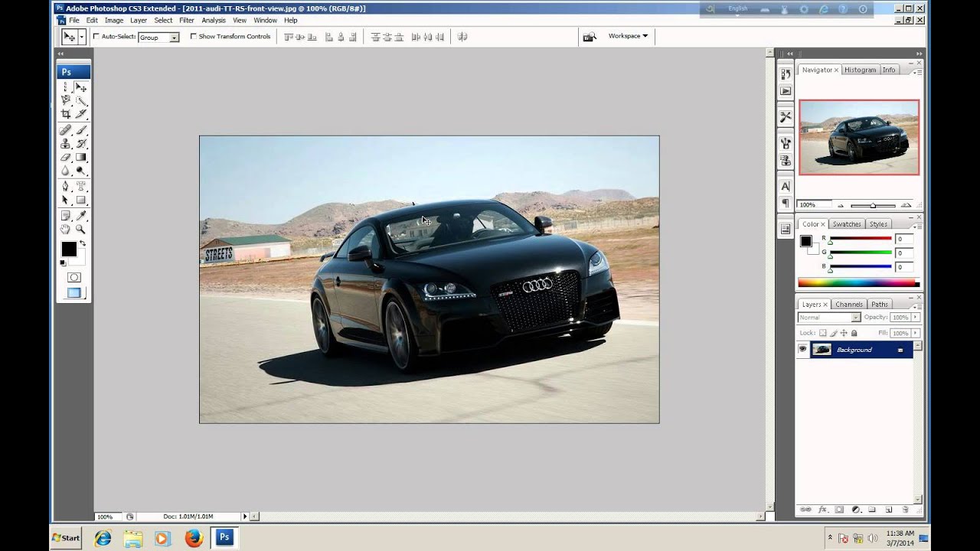
Task: Select the Blur tool
Action: point(65,170)
